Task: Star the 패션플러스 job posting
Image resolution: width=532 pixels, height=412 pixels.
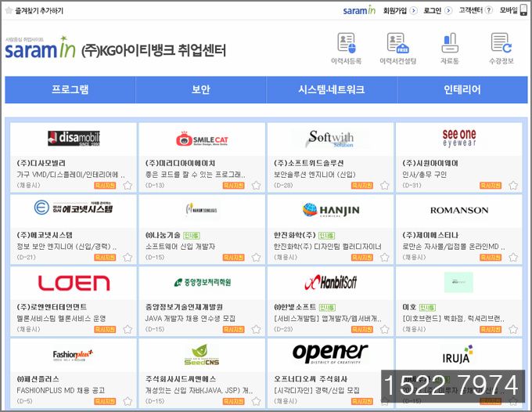Action: [128, 402]
